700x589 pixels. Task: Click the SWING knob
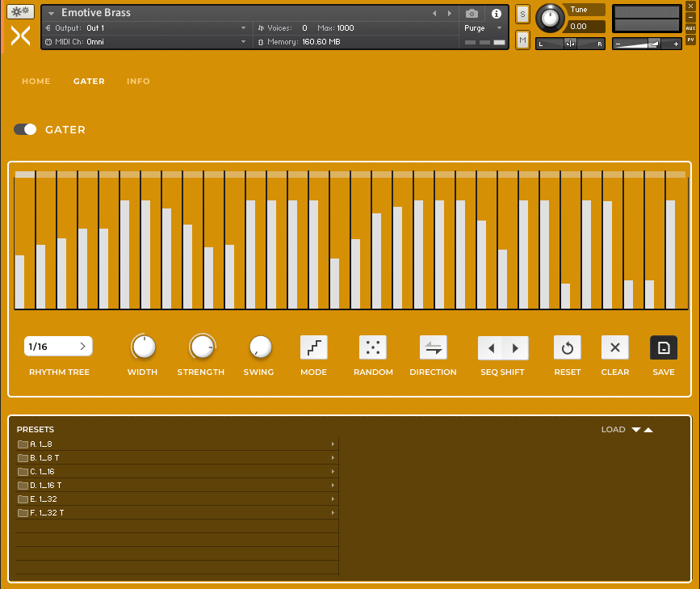pos(260,347)
